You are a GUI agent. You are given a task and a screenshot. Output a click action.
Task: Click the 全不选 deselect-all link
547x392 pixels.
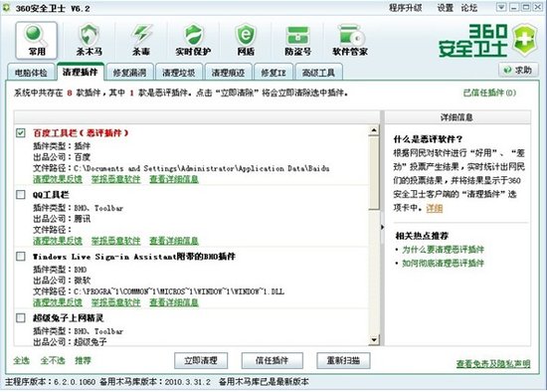53,360
